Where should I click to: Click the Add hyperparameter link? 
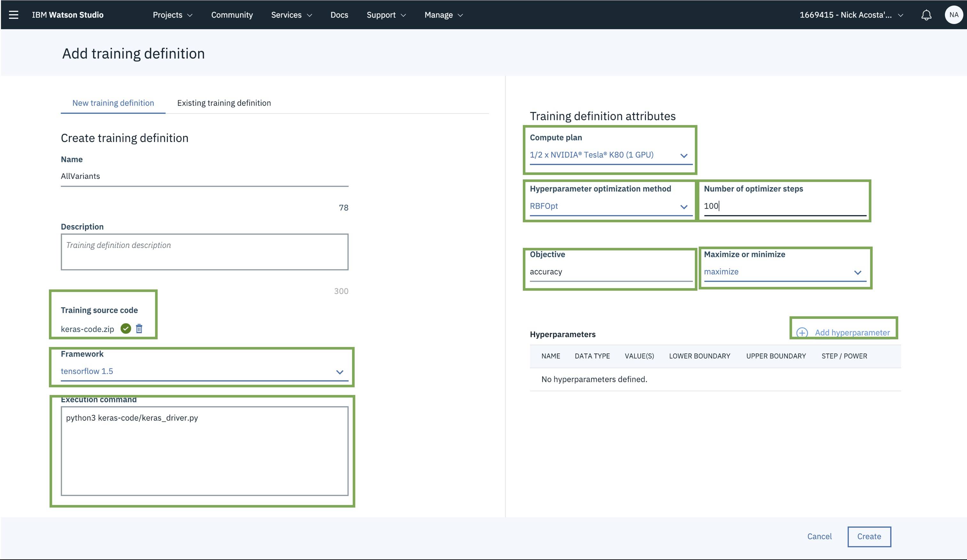[x=852, y=332]
